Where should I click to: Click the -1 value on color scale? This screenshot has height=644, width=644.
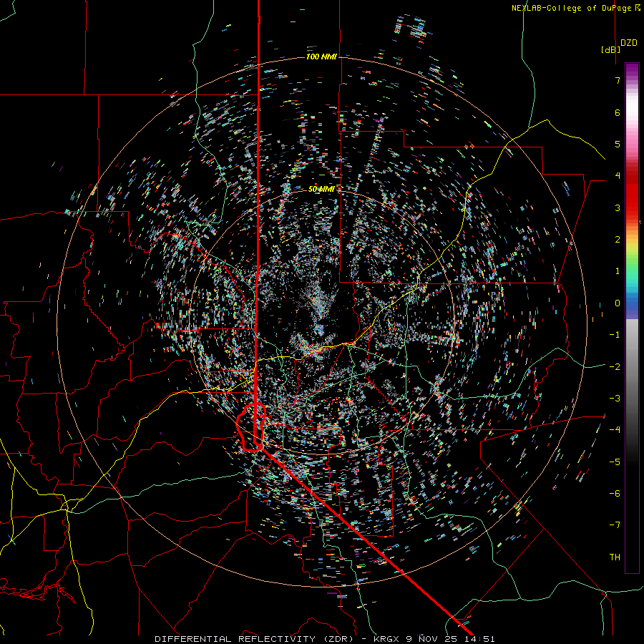(615, 335)
